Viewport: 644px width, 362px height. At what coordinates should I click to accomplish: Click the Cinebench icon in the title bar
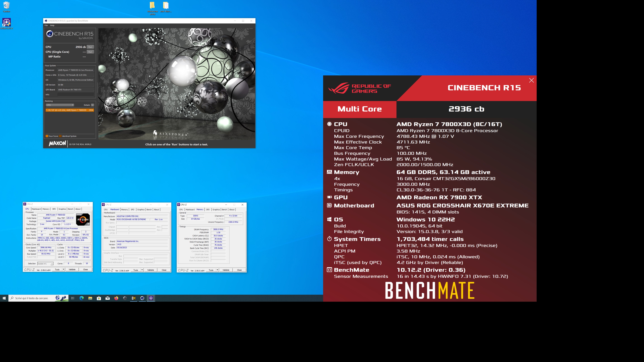[x=46, y=21]
